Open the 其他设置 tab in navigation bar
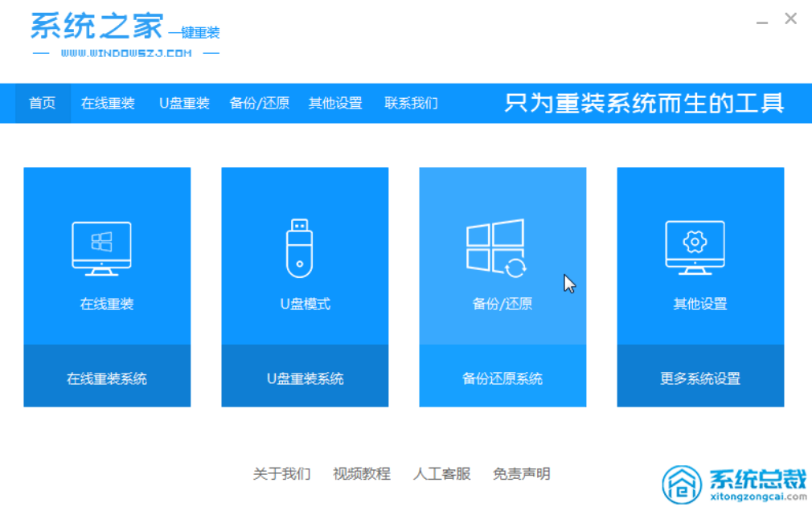 pyautogui.click(x=335, y=104)
